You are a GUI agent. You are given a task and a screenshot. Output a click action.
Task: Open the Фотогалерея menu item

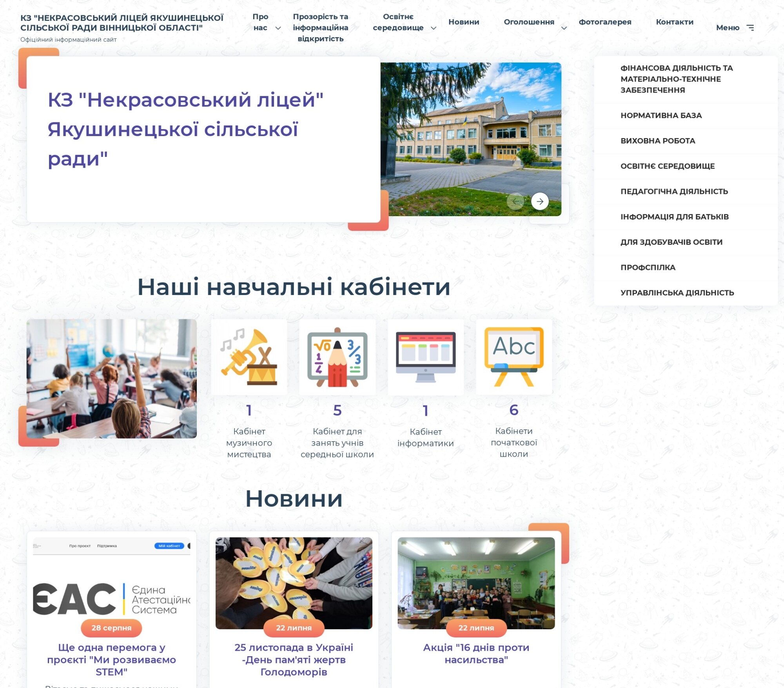[605, 22]
